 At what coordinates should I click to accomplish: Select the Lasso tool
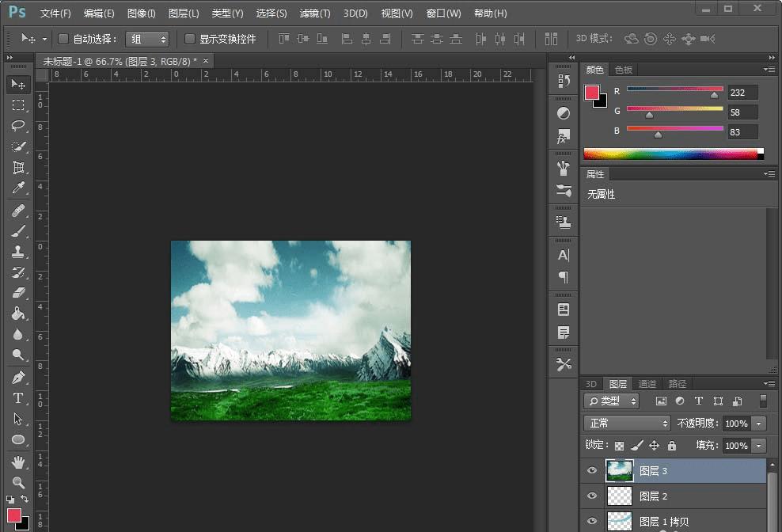click(x=18, y=126)
